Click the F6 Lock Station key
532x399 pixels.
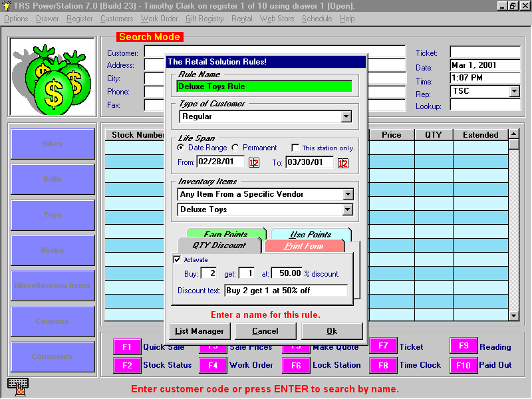(x=296, y=365)
